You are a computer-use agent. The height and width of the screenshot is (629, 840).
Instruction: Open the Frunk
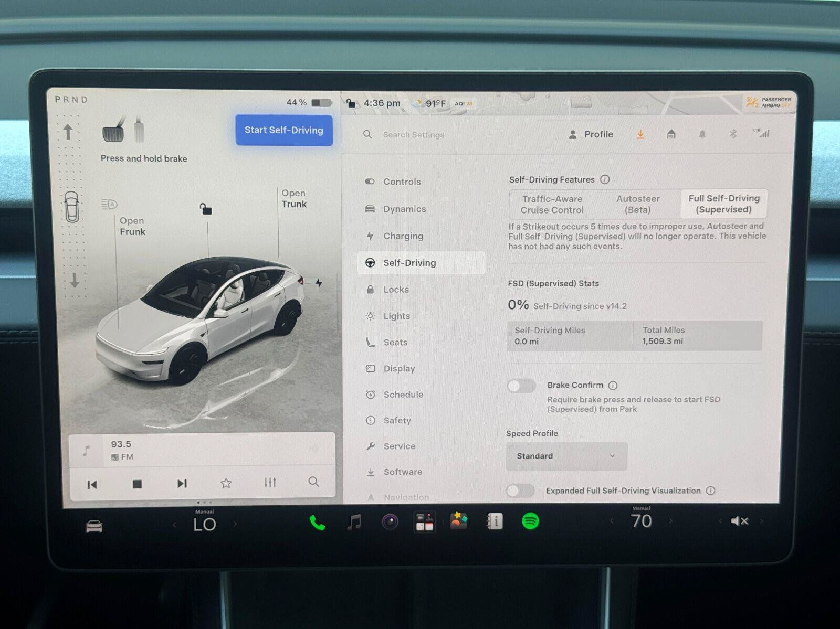pos(132,226)
